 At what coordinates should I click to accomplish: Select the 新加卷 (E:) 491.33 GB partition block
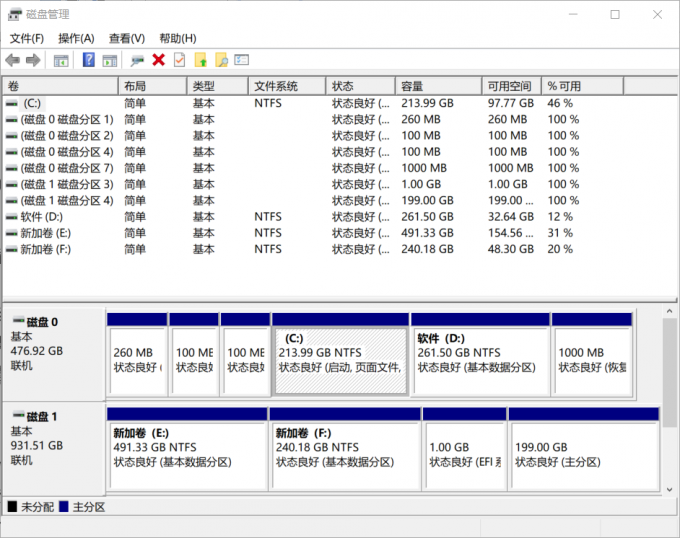tap(187, 449)
